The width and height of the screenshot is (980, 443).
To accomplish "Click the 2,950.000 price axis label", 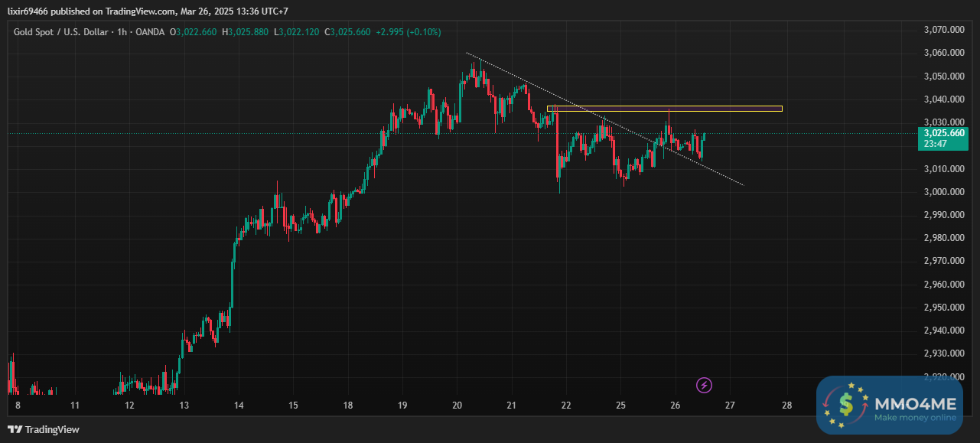I will (943, 308).
